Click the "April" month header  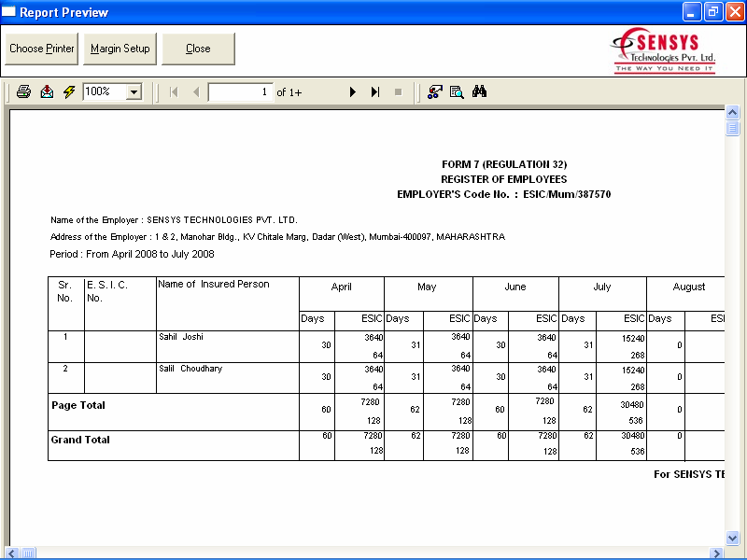coord(342,287)
